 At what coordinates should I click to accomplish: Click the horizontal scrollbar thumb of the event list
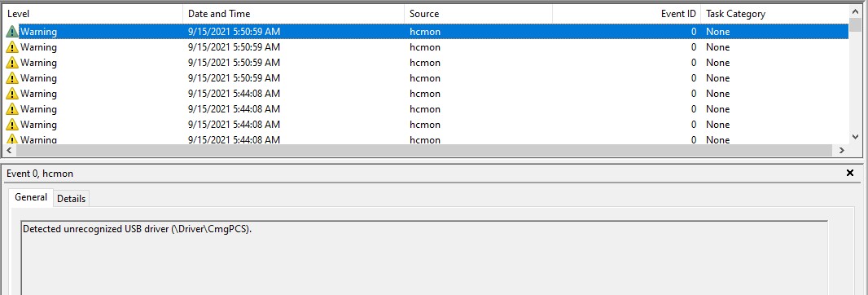424,150
